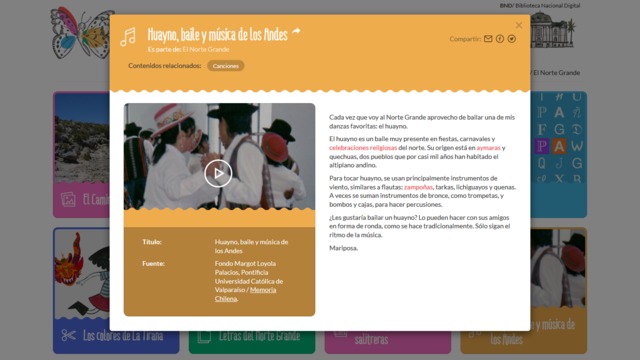Click the Fuente label in the details panel
Screen dimensions: 640x360
pyautogui.click(x=153, y=264)
